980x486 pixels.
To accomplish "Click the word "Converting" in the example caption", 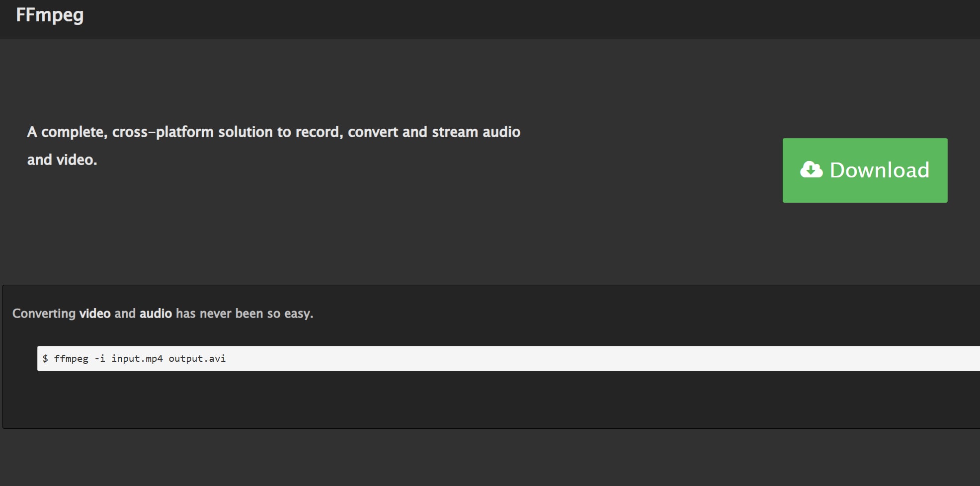I will point(44,314).
